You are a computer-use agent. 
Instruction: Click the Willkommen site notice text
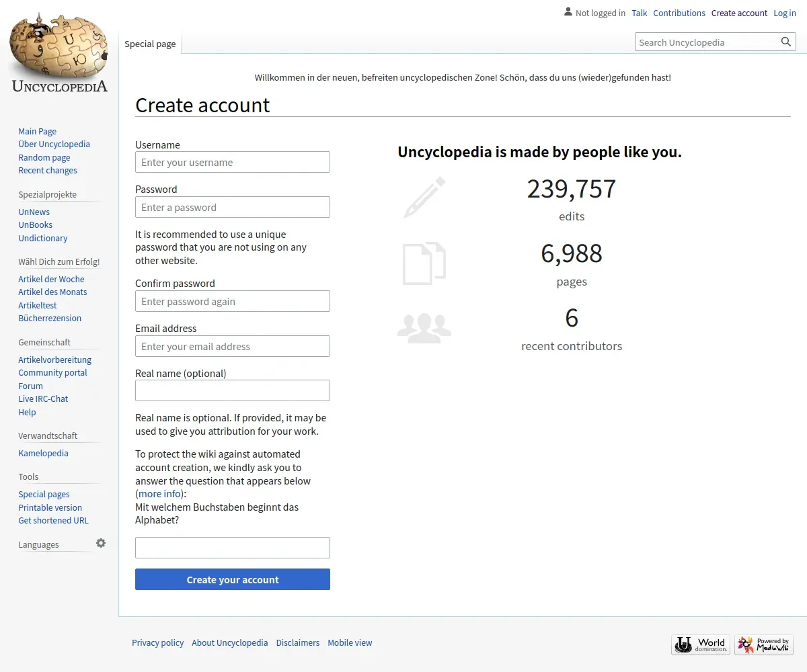click(463, 77)
